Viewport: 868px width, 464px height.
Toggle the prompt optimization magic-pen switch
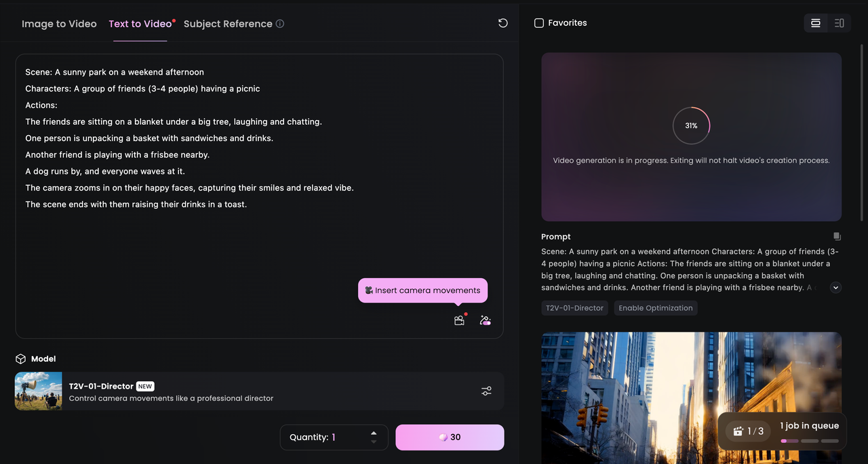[x=485, y=320]
